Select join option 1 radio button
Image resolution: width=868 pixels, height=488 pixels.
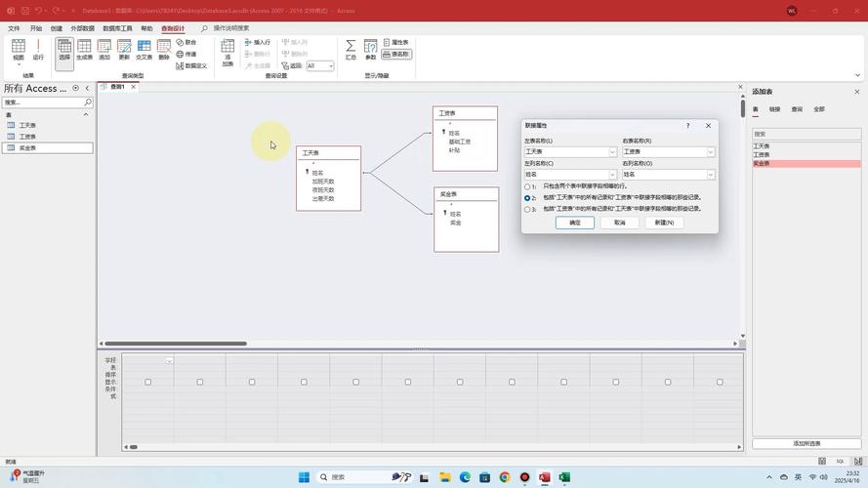[x=528, y=186]
